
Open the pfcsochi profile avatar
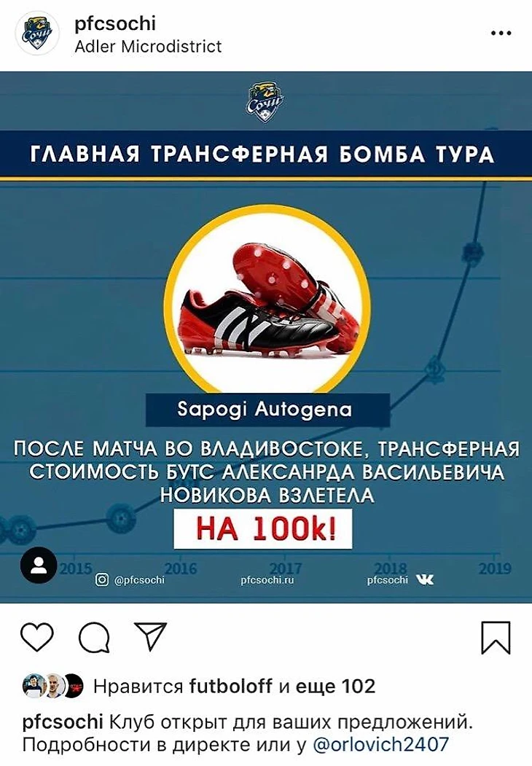point(38,34)
